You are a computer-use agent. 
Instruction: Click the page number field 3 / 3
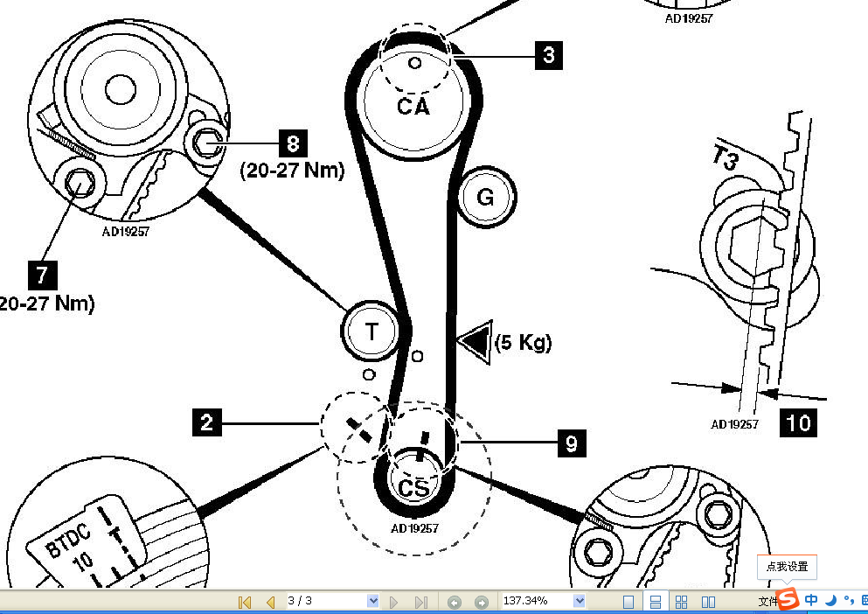[x=326, y=601]
